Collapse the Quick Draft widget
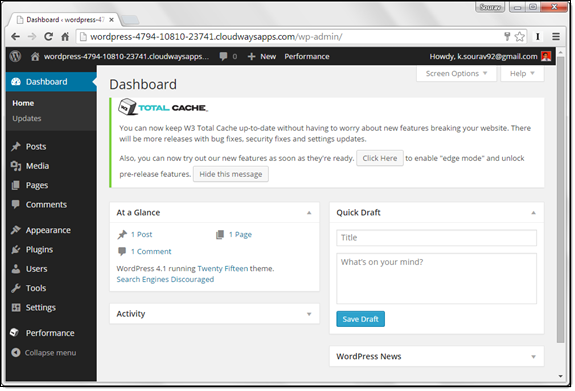The width and height of the screenshot is (575, 391). [534, 213]
